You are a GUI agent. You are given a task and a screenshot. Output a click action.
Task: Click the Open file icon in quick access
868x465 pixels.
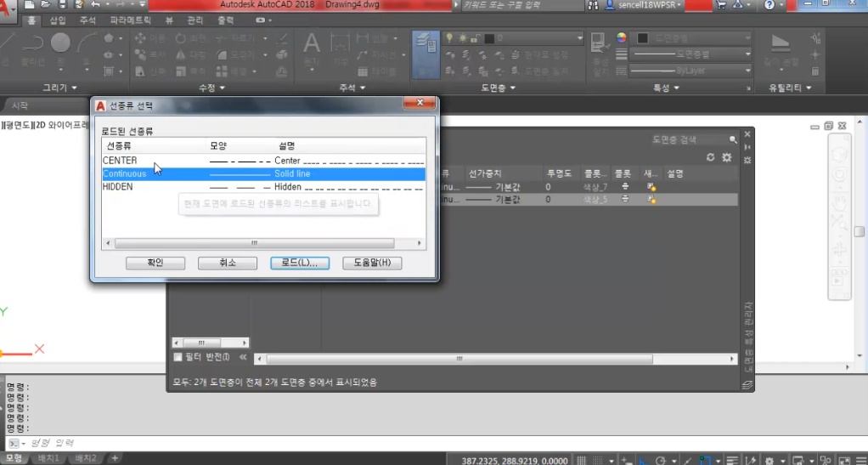click(45, 4)
